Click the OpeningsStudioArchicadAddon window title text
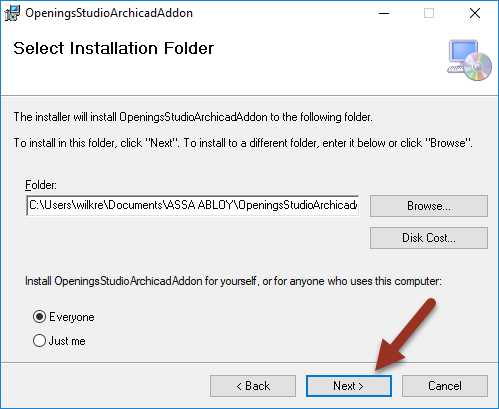This screenshot has width=499, height=409. coord(109,13)
